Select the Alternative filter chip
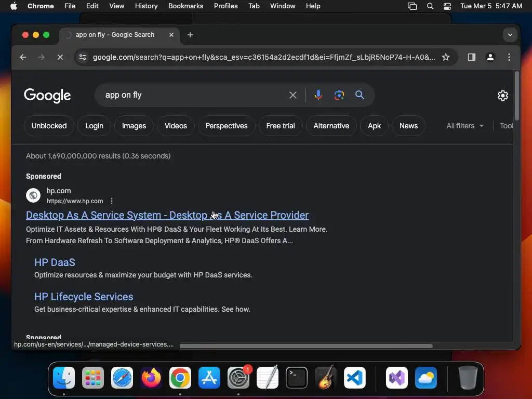The image size is (532, 399). click(x=331, y=126)
